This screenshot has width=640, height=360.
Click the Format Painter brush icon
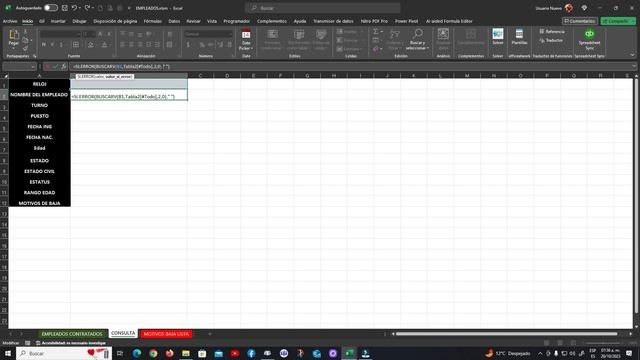click(26, 49)
